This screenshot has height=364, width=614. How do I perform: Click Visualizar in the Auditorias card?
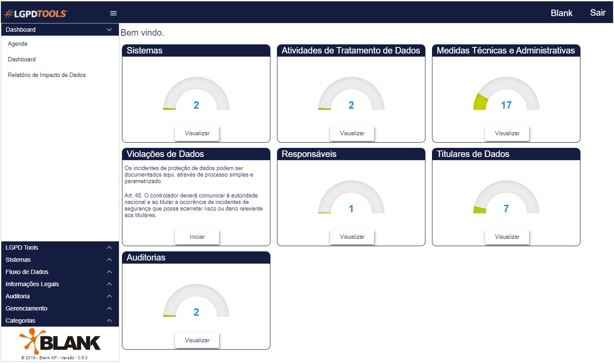pos(197,341)
